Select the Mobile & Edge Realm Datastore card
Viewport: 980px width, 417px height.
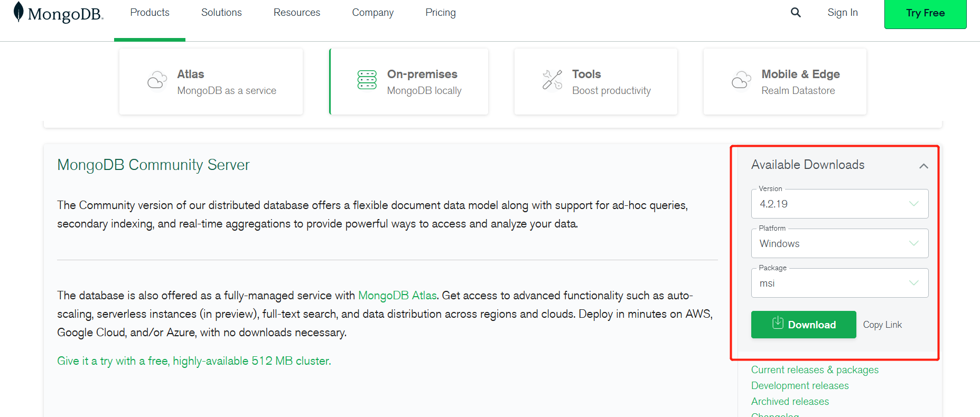(785, 81)
